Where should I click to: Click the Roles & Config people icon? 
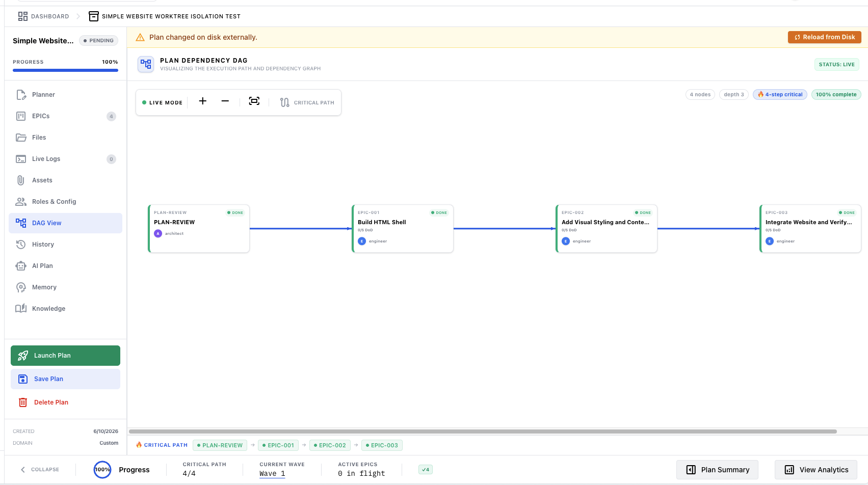21,202
